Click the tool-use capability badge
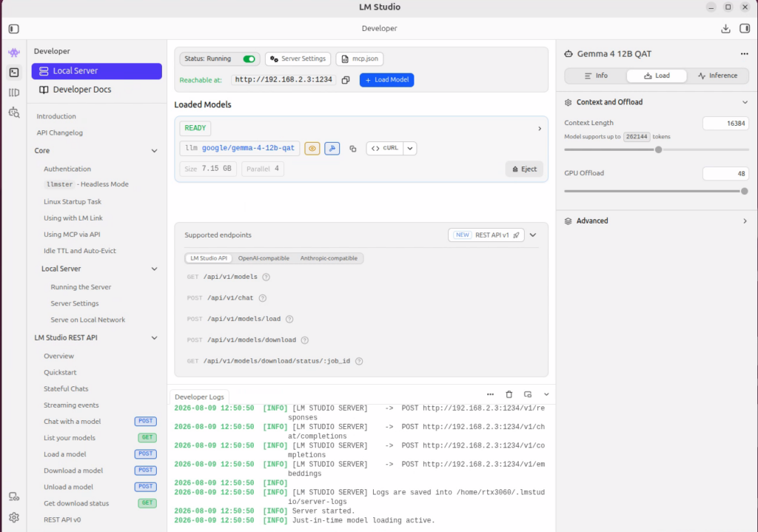The height and width of the screenshot is (532, 758). [332, 148]
